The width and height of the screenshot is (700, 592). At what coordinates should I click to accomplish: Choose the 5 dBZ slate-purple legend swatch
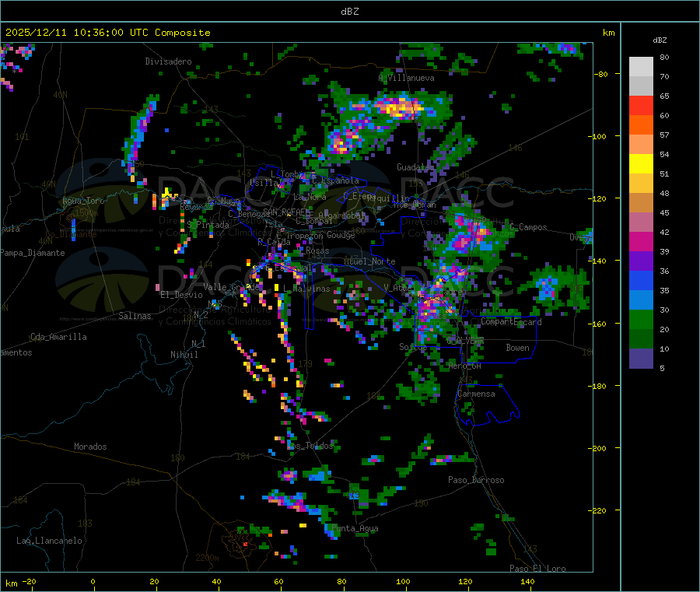point(641,358)
